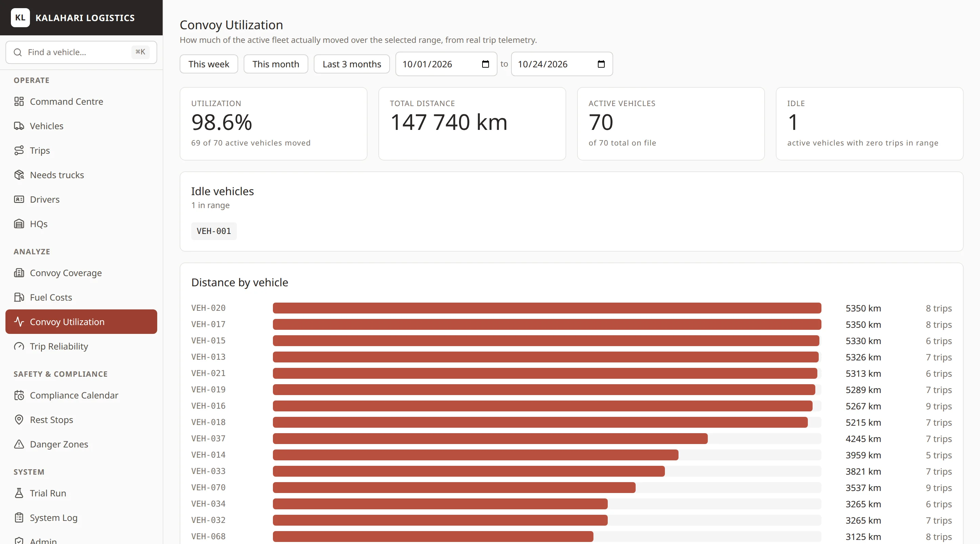This screenshot has width=980, height=544.
Task: Click the ⌘K shortcut hint
Action: click(x=141, y=52)
